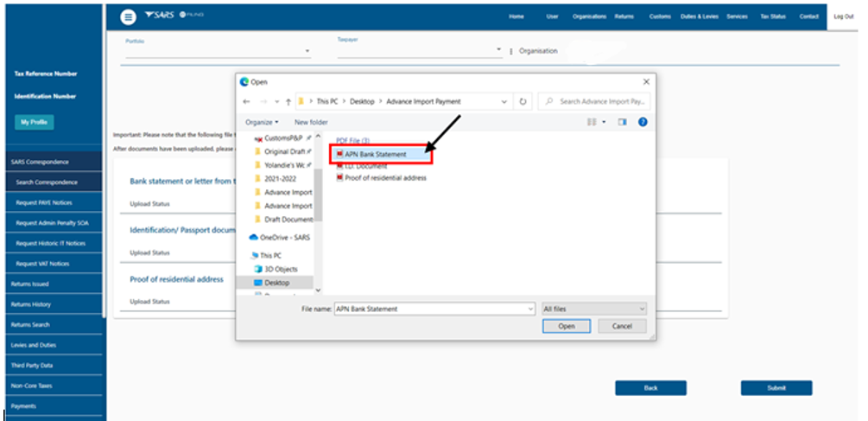Image resolution: width=868 pixels, height=421 pixels.
Task: Open the All files type dropdown
Action: point(593,309)
